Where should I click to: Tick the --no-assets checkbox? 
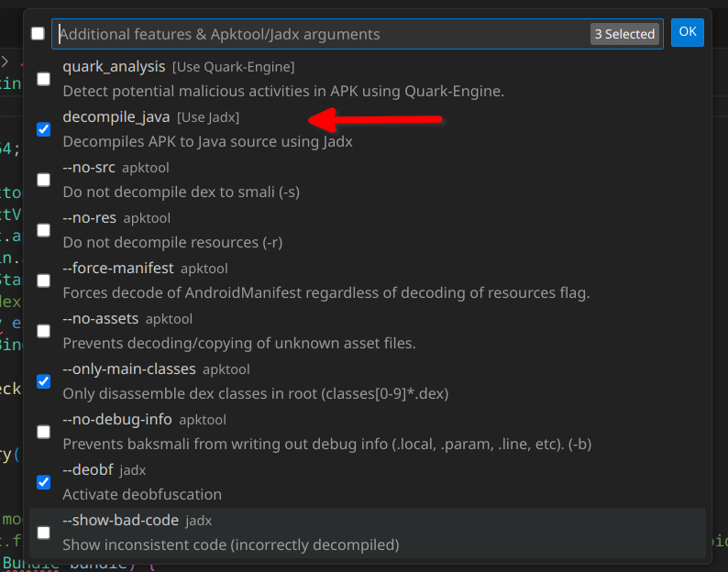[x=43, y=331]
